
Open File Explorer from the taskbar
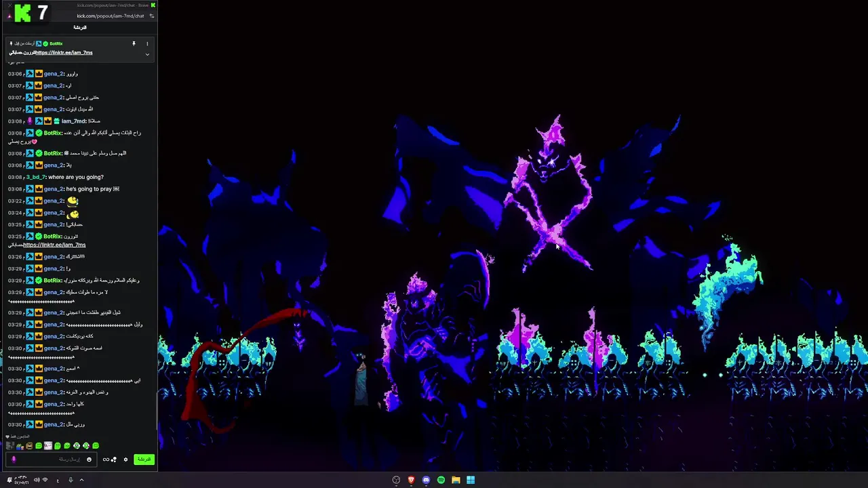coord(456,480)
